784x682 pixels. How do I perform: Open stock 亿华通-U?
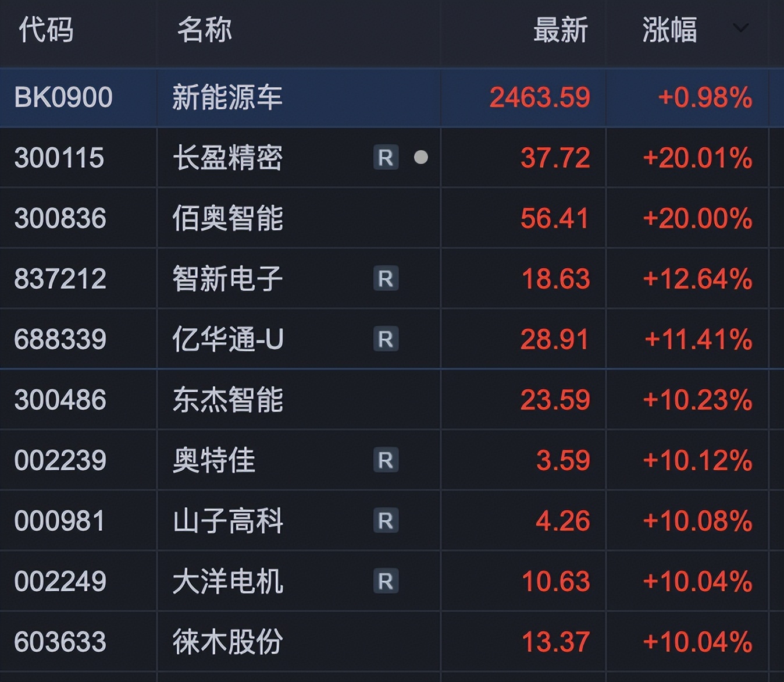pyautogui.click(x=227, y=339)
